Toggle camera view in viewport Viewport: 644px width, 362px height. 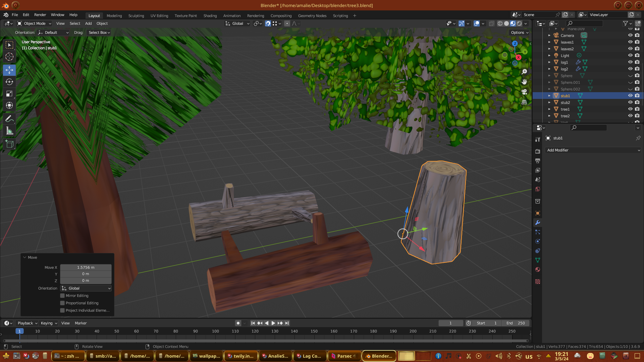click(524, 92)
